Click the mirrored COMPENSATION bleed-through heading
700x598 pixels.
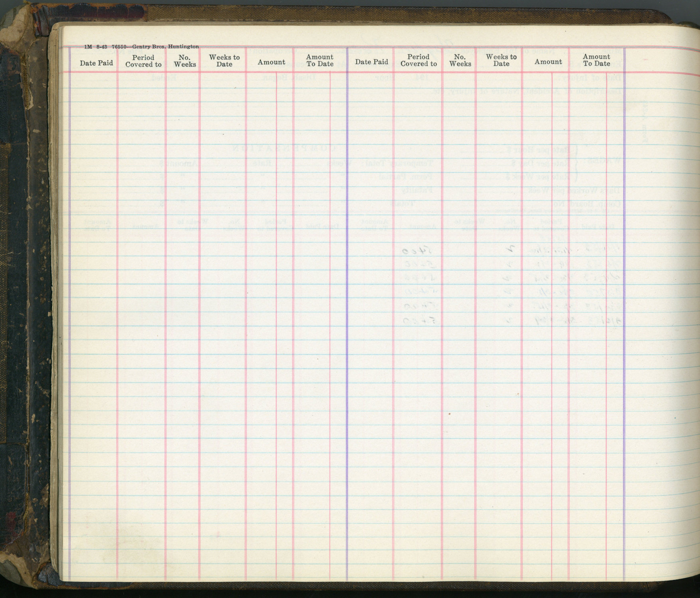coord(285,148)
